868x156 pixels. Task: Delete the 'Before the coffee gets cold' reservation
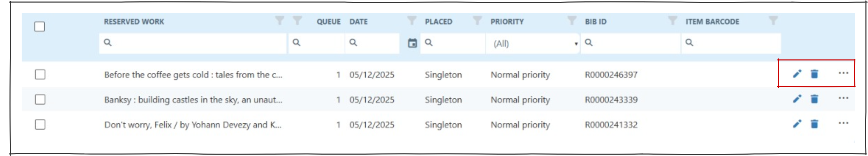click(814, 74)
